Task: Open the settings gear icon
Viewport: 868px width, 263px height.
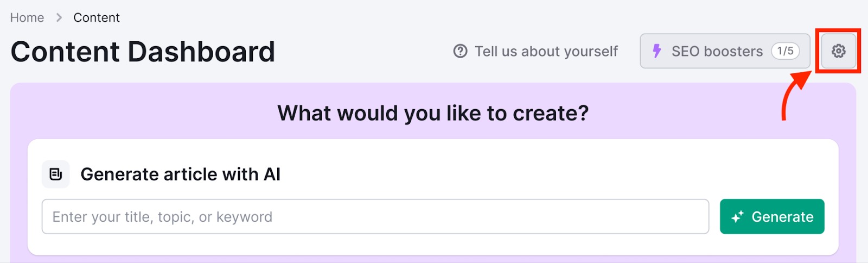Action: point(838,51)
